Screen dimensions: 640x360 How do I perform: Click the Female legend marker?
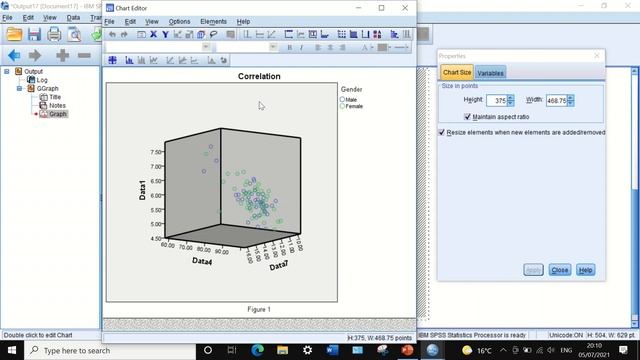(x=342, y=106)
